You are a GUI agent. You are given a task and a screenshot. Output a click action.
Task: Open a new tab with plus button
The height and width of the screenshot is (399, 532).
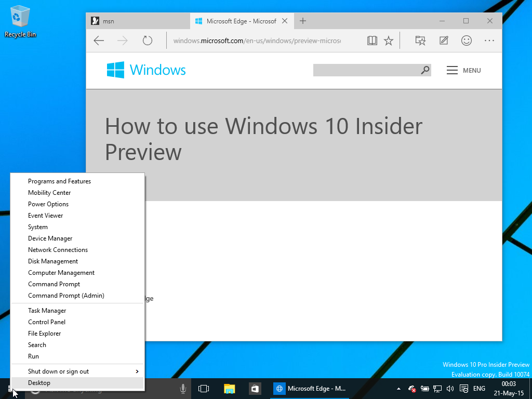coord(303,21)
